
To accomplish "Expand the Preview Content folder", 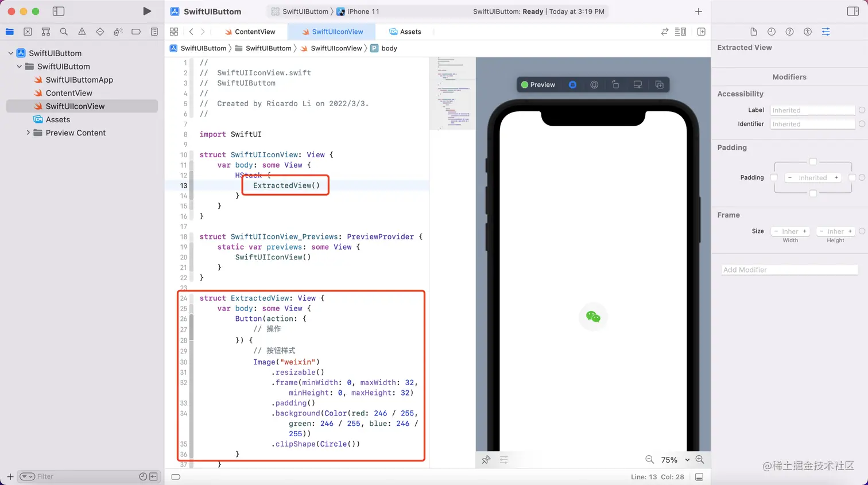I will [x=28, y=133].
